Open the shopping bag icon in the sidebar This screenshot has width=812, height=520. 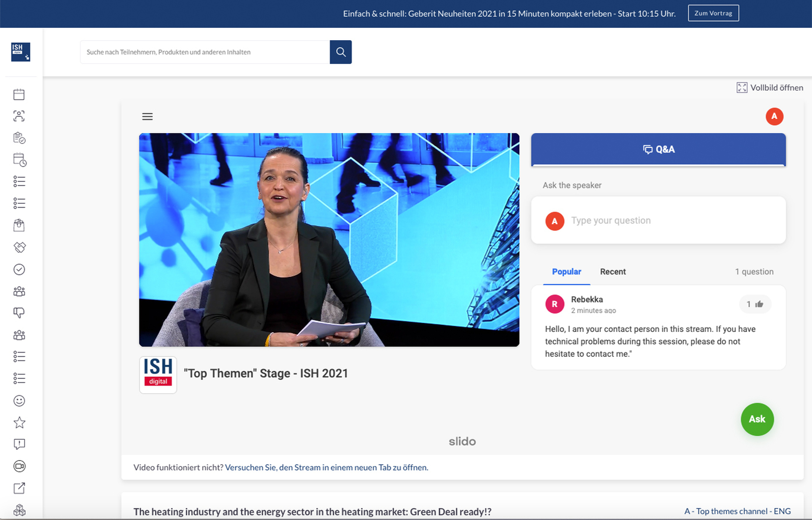(x=19, y=225)
